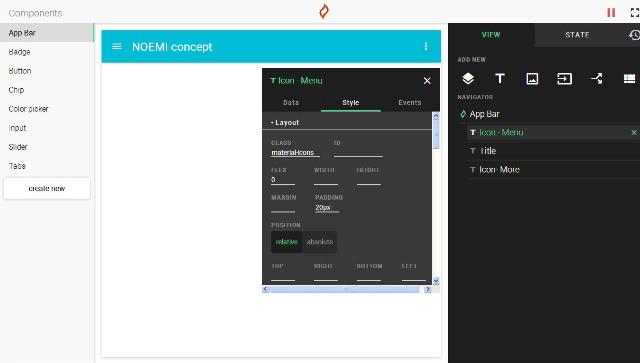Click the popup scroll up arrow
Image resolution: width=640 pixels, height=363 pixels.
tap(436, 116)
